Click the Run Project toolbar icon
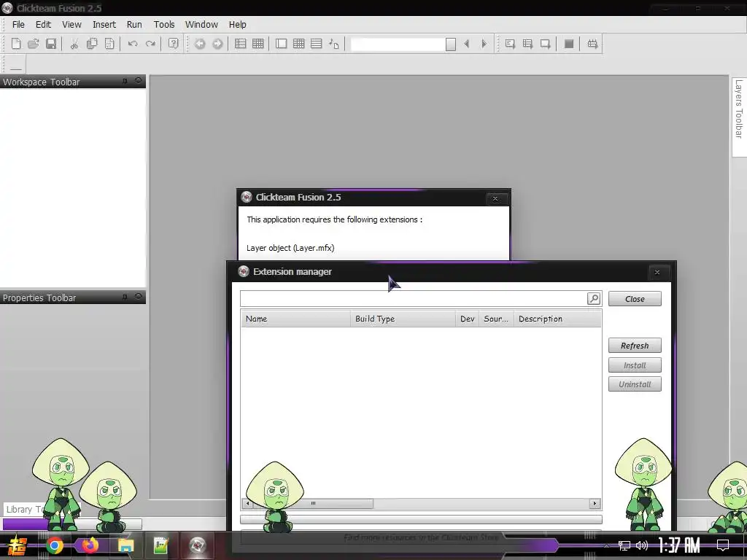Viewport: 747px width, 560px height. pos(510,44)
